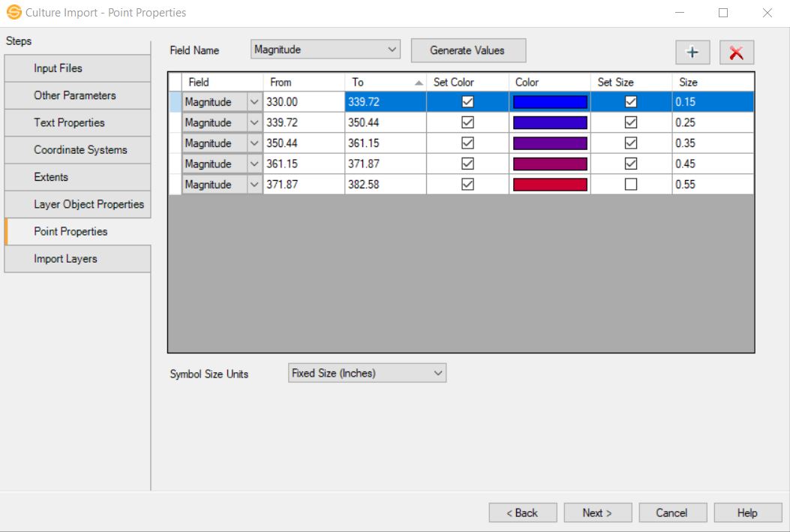Click the blue color swatch in first row
790x532 pixels.
[x=549, y=102]
